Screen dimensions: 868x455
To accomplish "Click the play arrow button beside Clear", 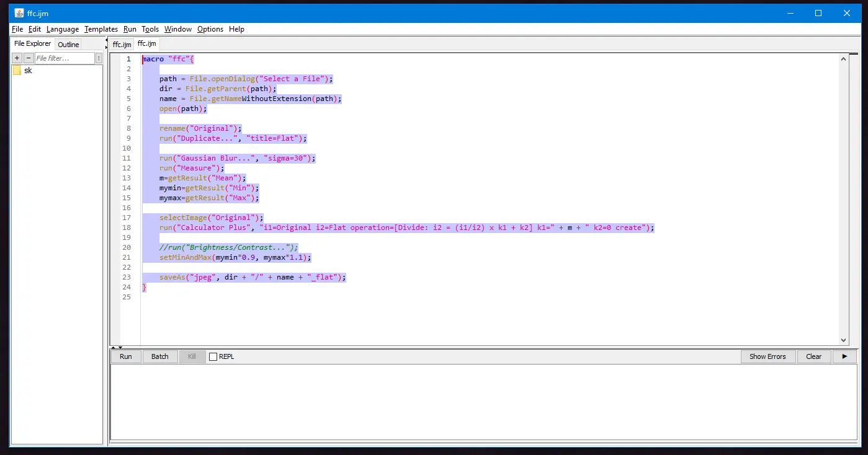I will [x=844, y=356].
